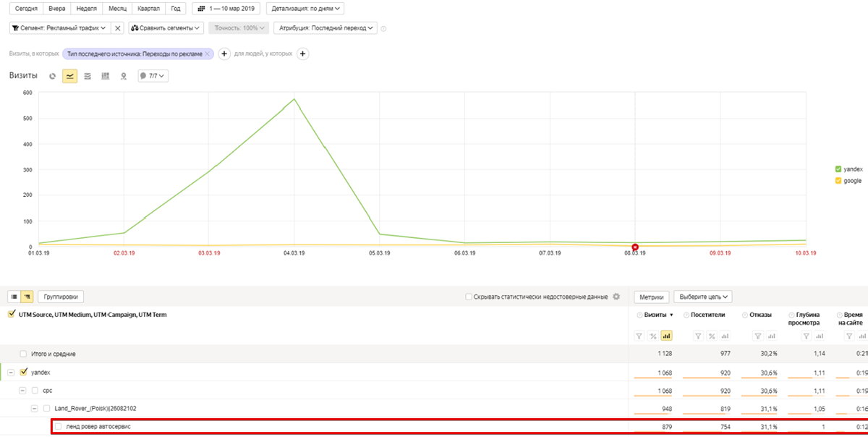The width and height of the screenshot is (868, 437).
Task: Switch to stacked area chart icon
Action: coord(88,76)
